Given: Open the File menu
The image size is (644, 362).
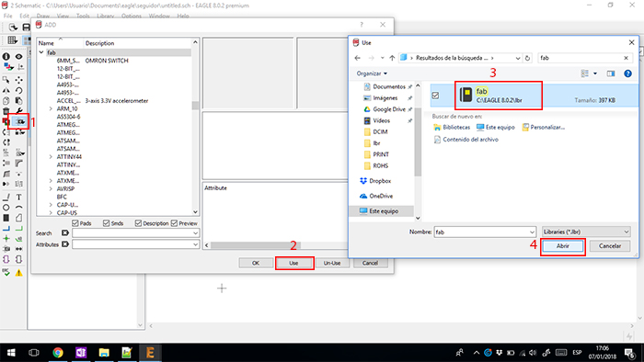Looking at the screenshot, I should [x=7, y=16].
